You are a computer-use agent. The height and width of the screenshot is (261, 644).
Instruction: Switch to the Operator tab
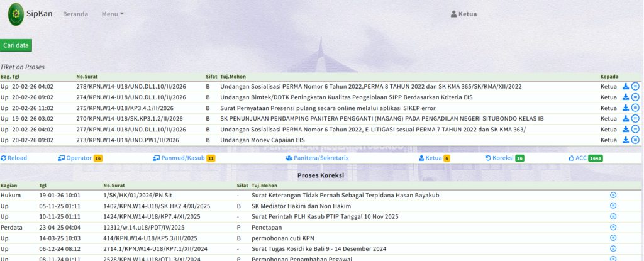point(79,158)
